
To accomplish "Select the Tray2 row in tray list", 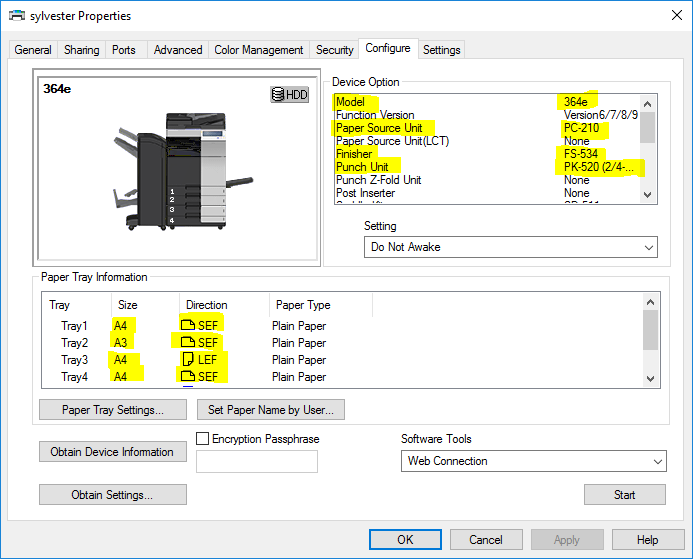I will [343, 342].
